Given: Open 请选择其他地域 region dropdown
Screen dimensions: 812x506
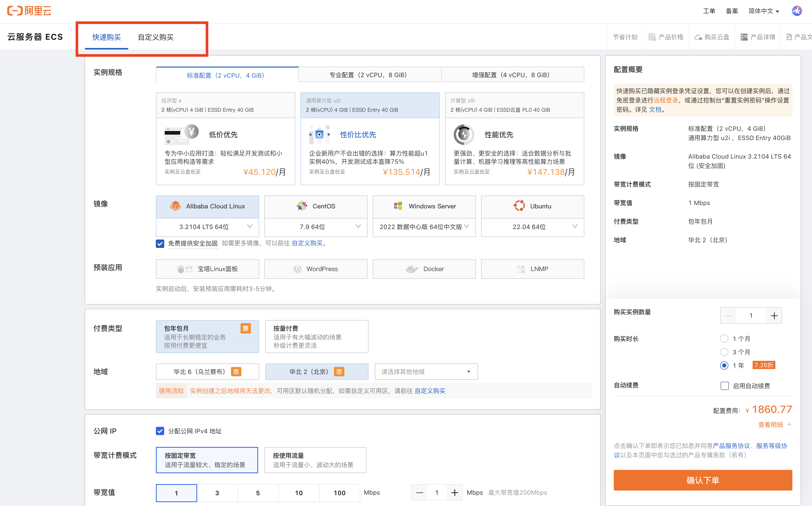Looking at the screenshot, I should point(426,372).
